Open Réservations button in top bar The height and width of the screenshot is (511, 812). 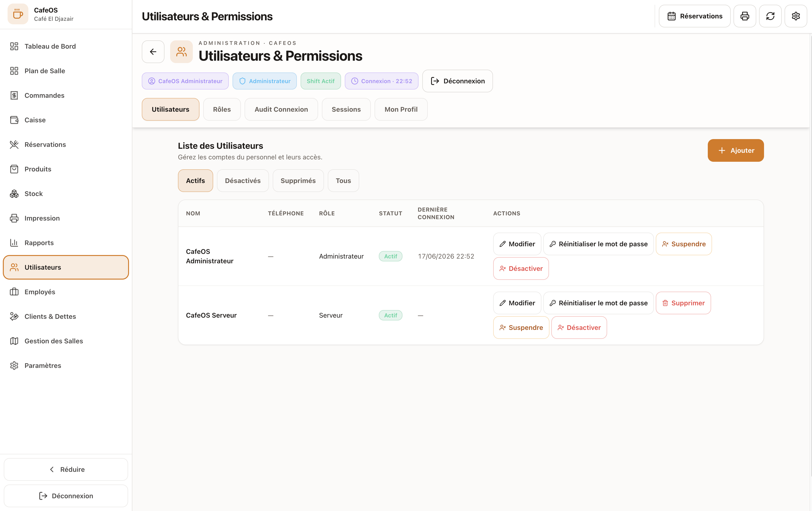click(x=695, y=16)
